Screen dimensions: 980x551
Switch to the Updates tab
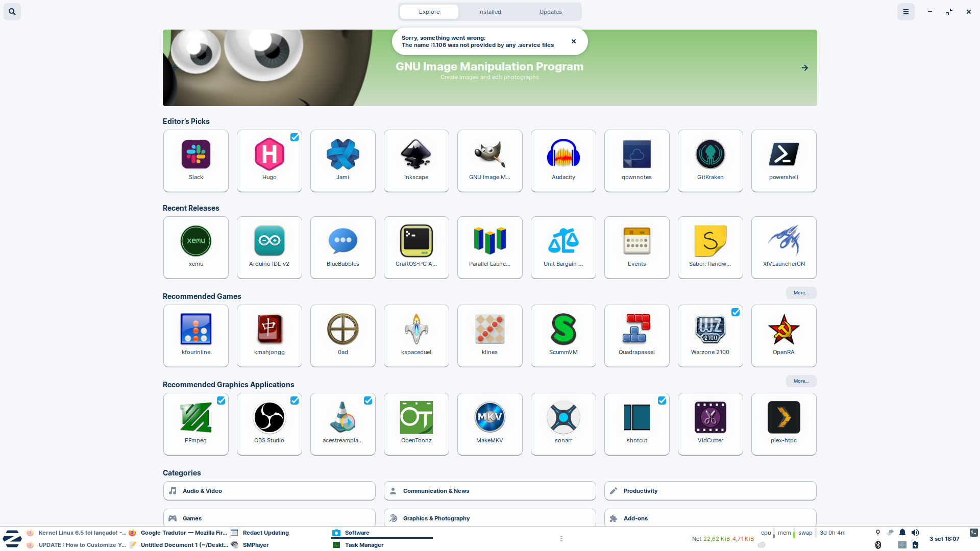550,12
